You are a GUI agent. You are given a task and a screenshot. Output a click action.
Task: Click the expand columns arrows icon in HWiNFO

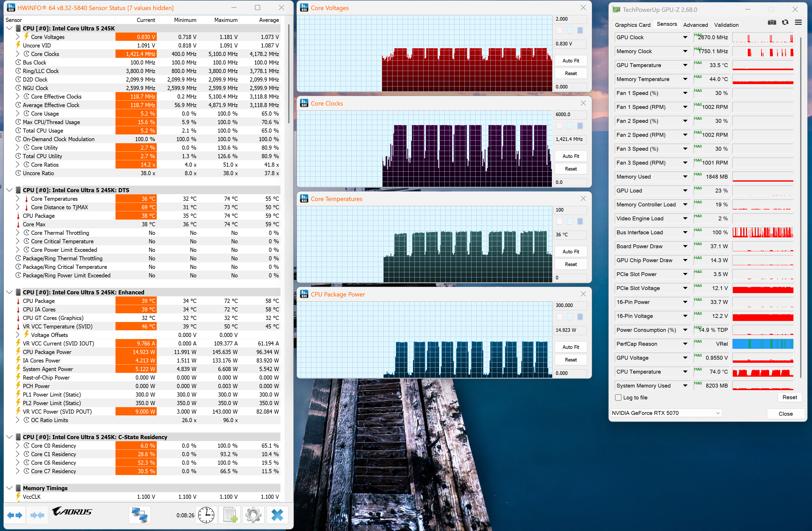[15, 515]
